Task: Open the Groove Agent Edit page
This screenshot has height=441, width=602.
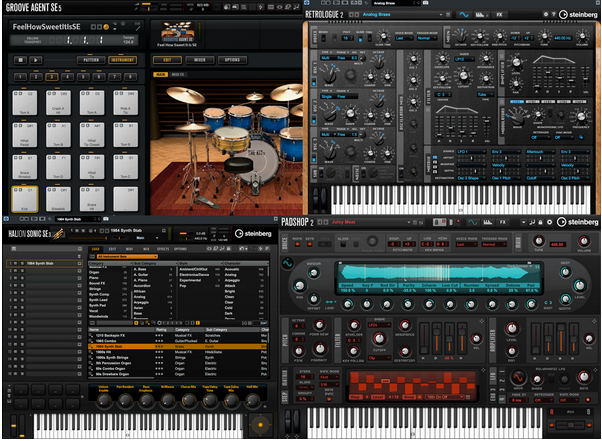Action: pyautogui.click(x=167, y=60)
